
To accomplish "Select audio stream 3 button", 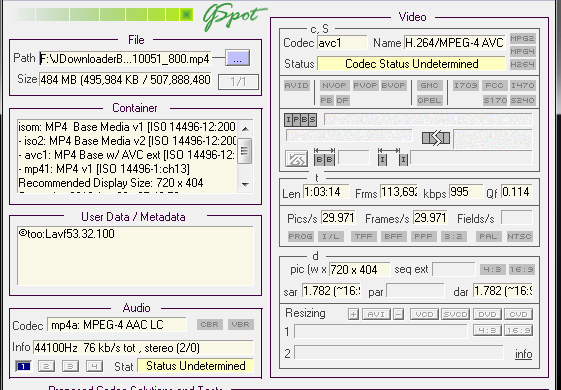I will [70, 366].
